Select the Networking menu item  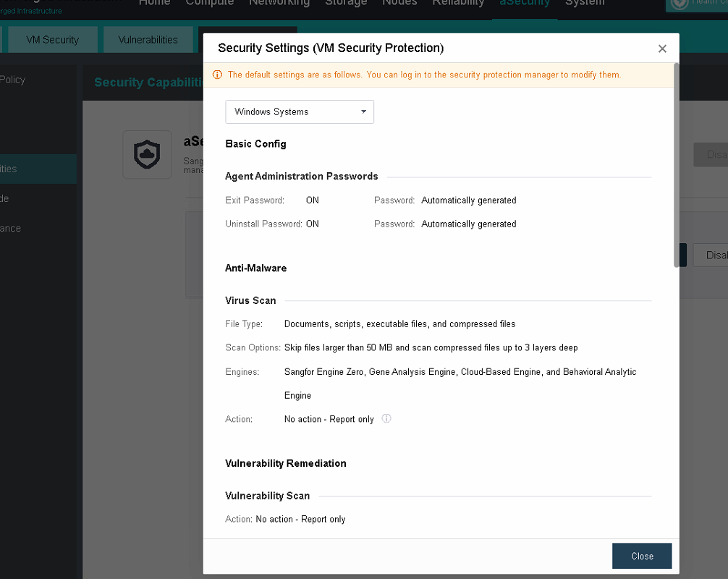pyautogui.click(x=279, y=3)
